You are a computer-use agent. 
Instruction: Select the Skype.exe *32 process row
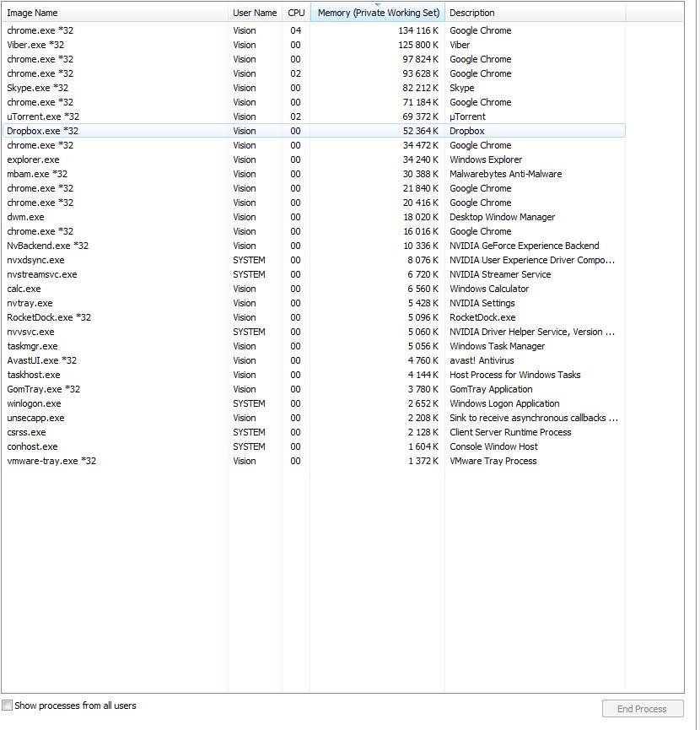[37, 88]
